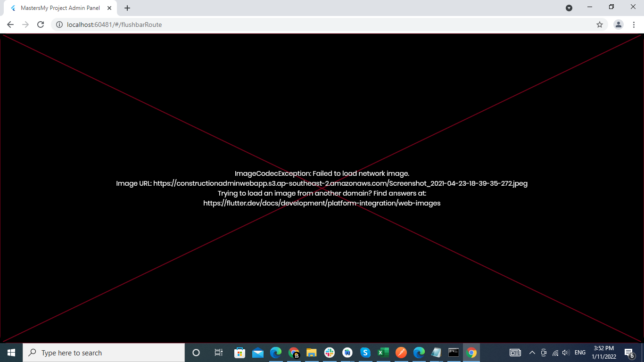This screenshot has width=644, height=362.
Task: Open the Mail app from the taskbar
Action: [258, 352]
